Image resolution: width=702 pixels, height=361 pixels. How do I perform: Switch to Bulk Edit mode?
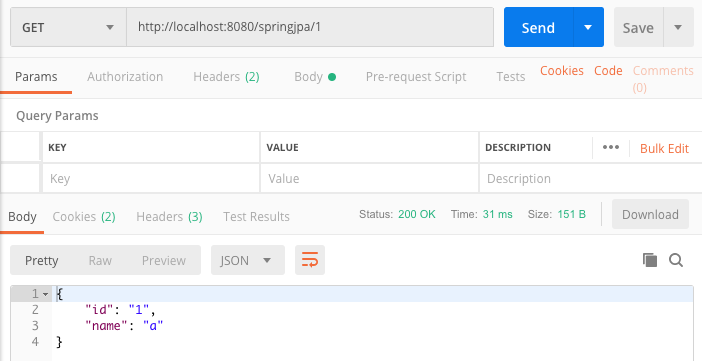(x=664, y=148)
